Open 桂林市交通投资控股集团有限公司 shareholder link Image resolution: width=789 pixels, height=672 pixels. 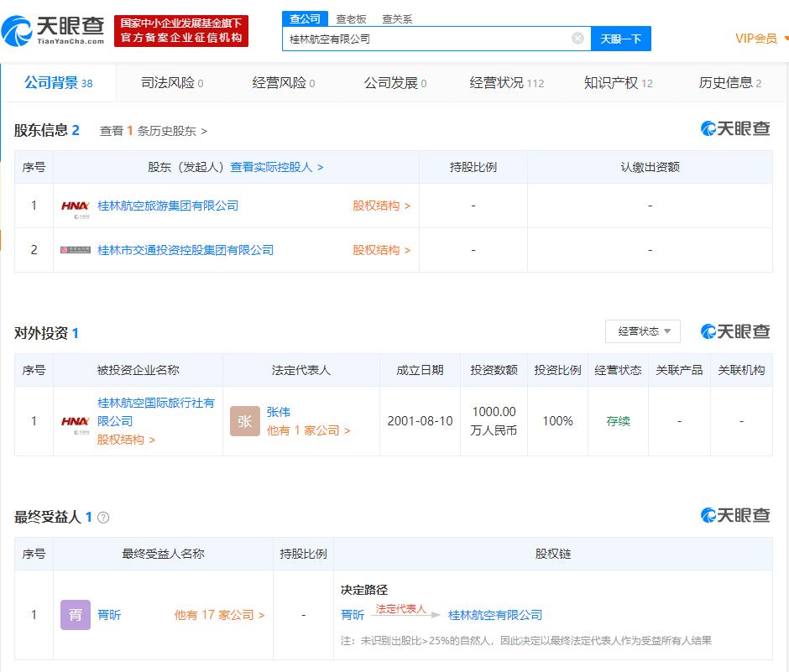tap(185, 250)
